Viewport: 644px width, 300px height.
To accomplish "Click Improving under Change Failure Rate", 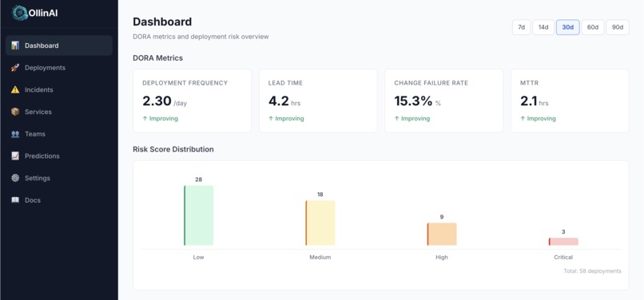I will pos(412,119).
